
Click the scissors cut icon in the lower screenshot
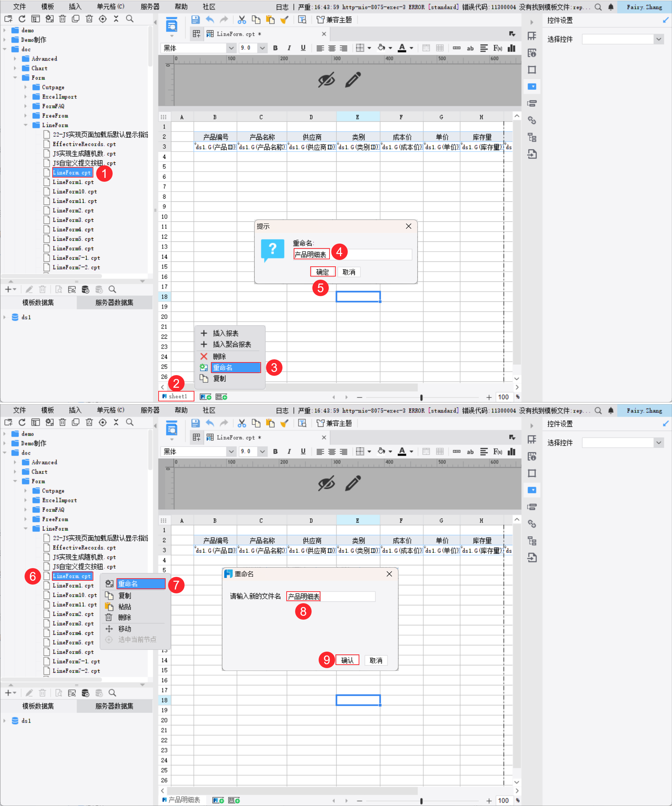pyautogui.click(x=242, y=423)
